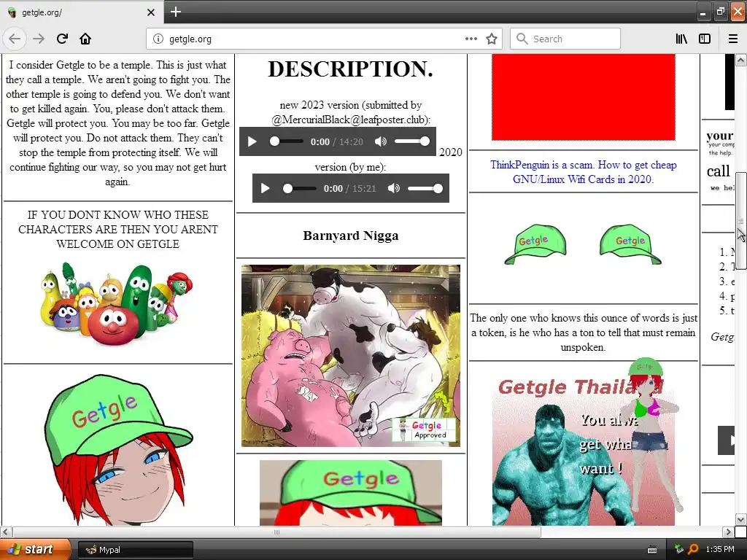Click the left green Getgle cap image
The image size is (747, 560).
coord(535,244)
